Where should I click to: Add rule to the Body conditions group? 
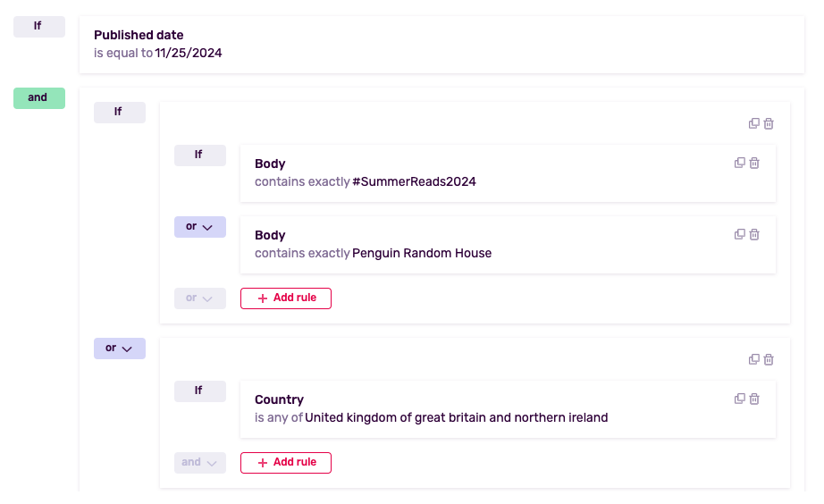click(286, 298)
